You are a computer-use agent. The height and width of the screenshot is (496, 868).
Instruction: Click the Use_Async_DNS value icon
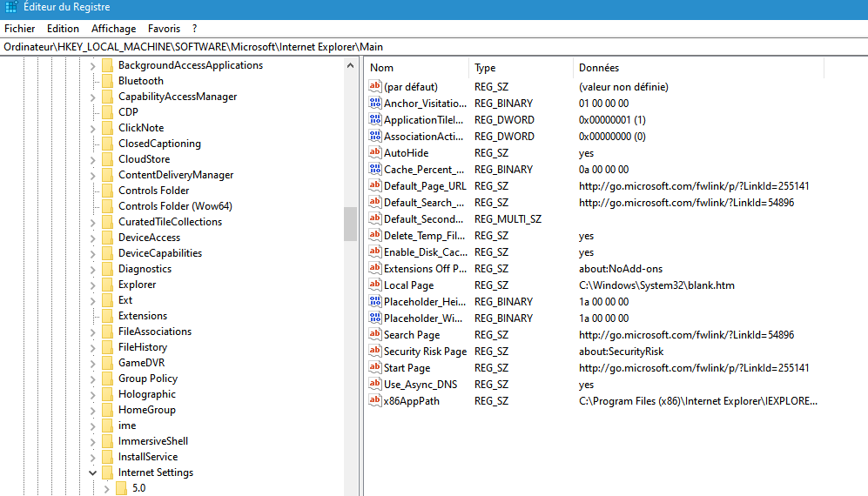pyautogui.click(x=374, y=384)
